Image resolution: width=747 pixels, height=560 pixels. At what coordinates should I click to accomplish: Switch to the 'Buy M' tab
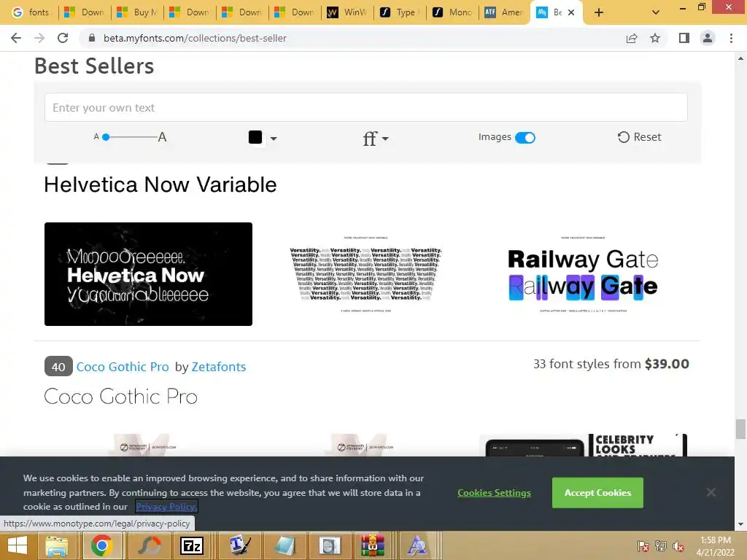(x=138, y=12)
